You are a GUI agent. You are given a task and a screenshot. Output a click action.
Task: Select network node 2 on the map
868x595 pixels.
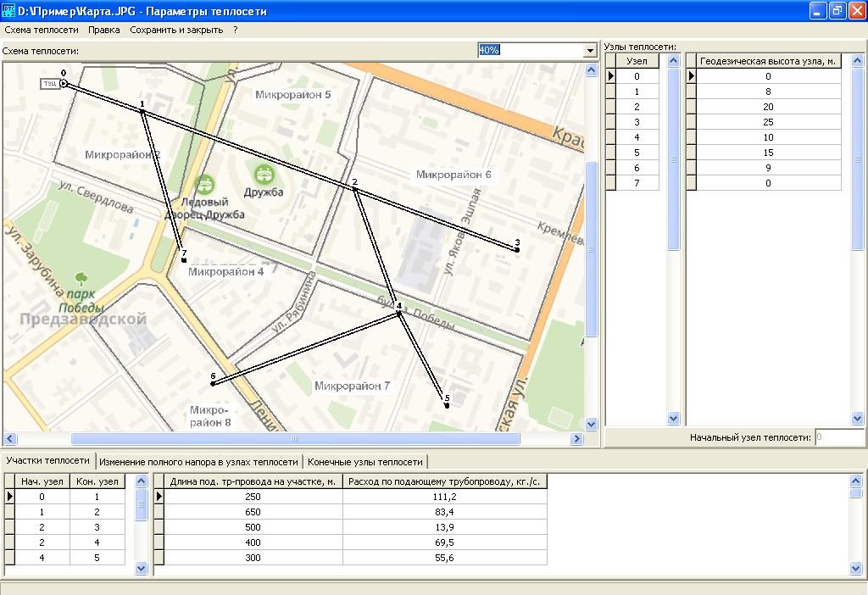pos(354,189)
